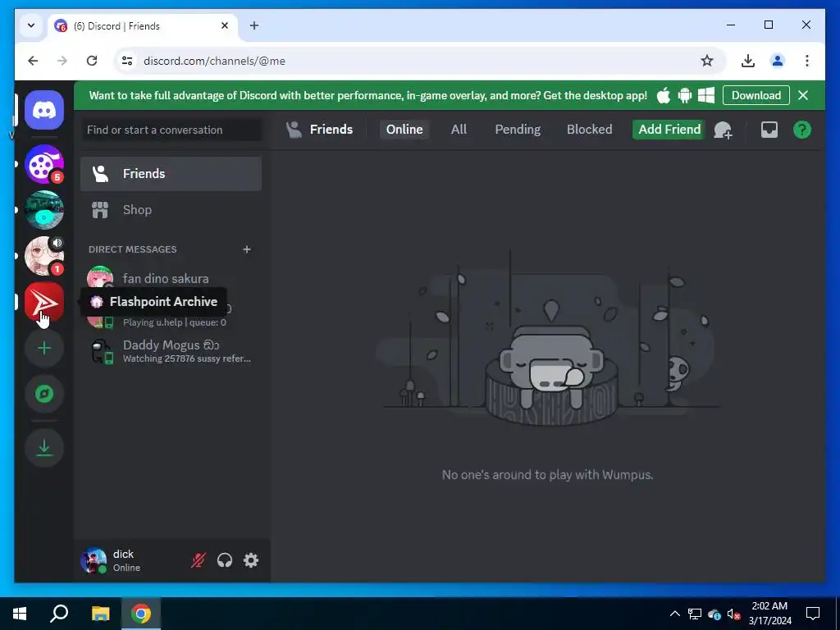Open Chrome downloads icon

click(x=748, y=61)
